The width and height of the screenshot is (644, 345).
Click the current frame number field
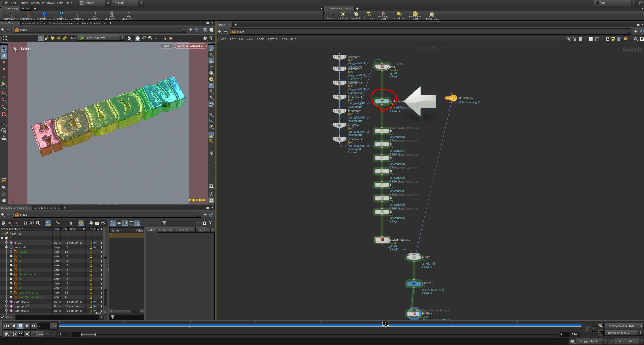(44, 326)
